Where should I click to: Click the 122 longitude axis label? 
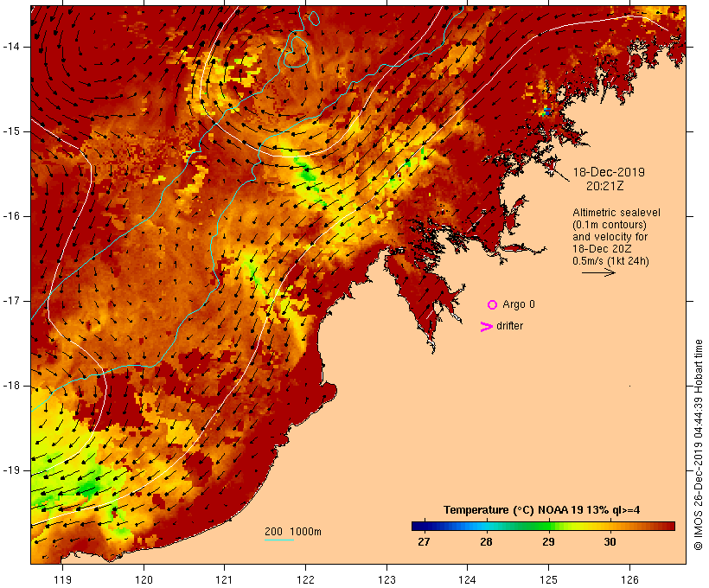(306, 579)
